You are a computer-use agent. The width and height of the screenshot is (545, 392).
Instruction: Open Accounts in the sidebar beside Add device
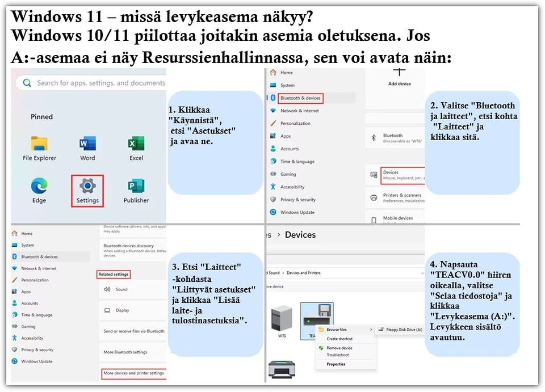[289, 149]
